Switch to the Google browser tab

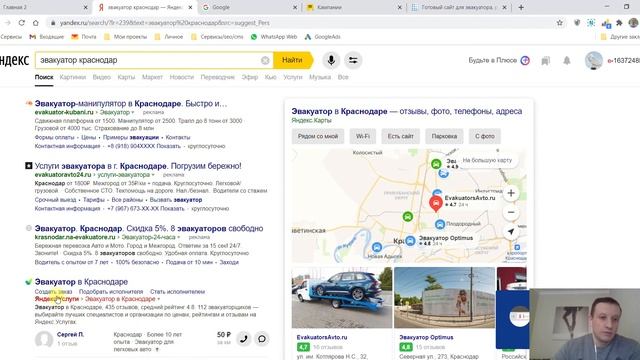pyautogui.click(x=249, y=7)
